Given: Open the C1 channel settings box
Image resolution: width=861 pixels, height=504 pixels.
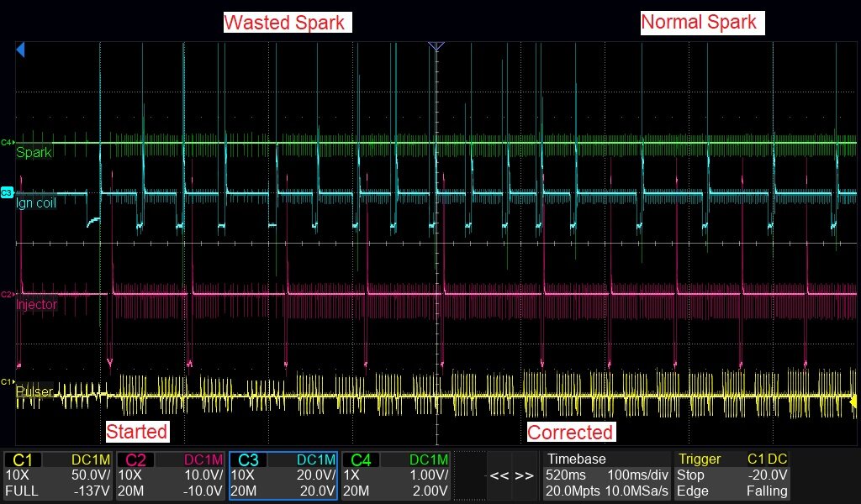Looking at the screenshot, I should tap(57, 475).
